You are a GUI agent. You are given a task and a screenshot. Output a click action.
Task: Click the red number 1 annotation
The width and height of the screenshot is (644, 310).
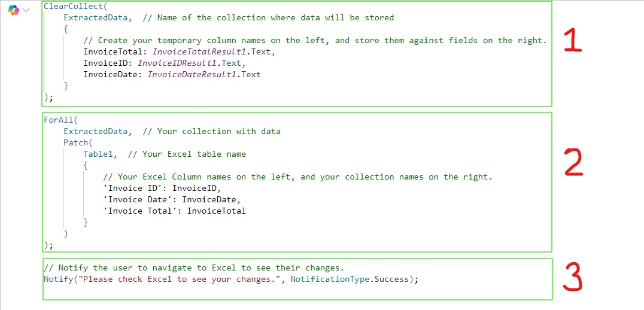pyautogui.click(x=573, y=41)
